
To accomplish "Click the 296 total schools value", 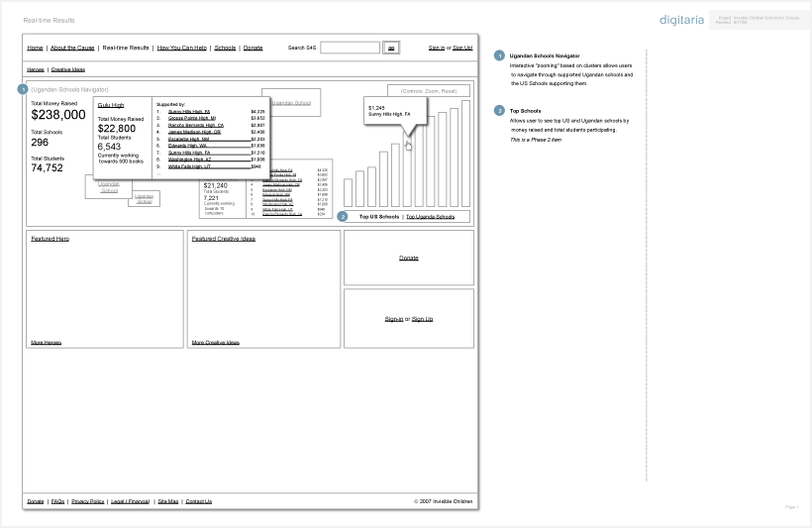I will tap(40, 143).
